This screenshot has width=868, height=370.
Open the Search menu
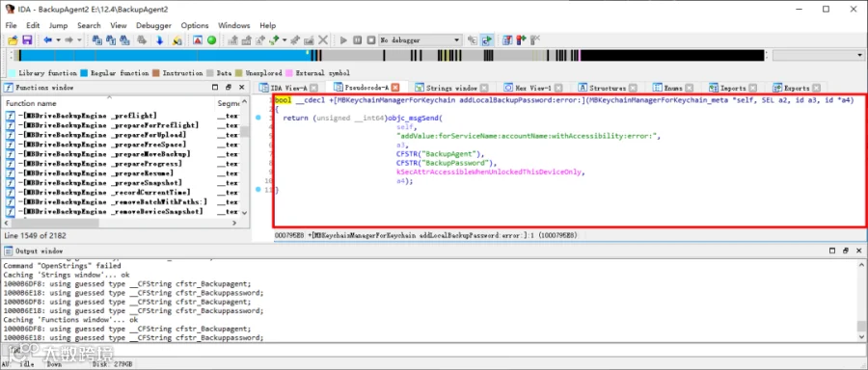(89, 25)
